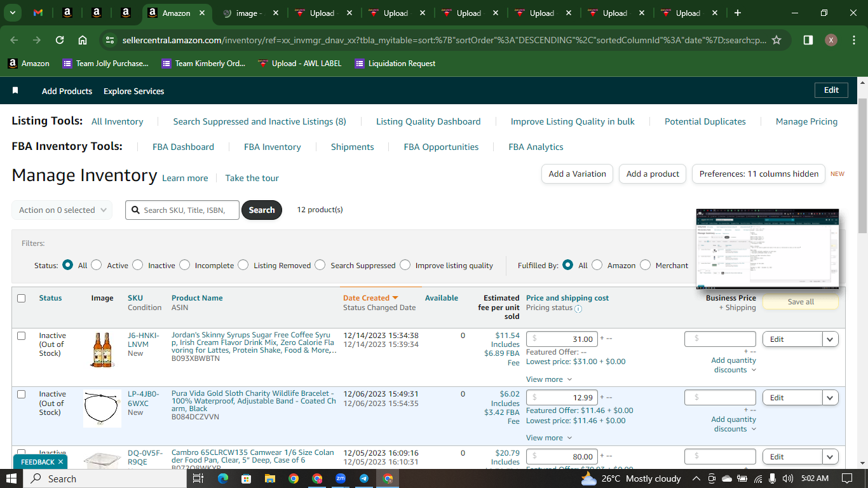Click the Save all button
The image size is (868, 488).
coord(801,302)
